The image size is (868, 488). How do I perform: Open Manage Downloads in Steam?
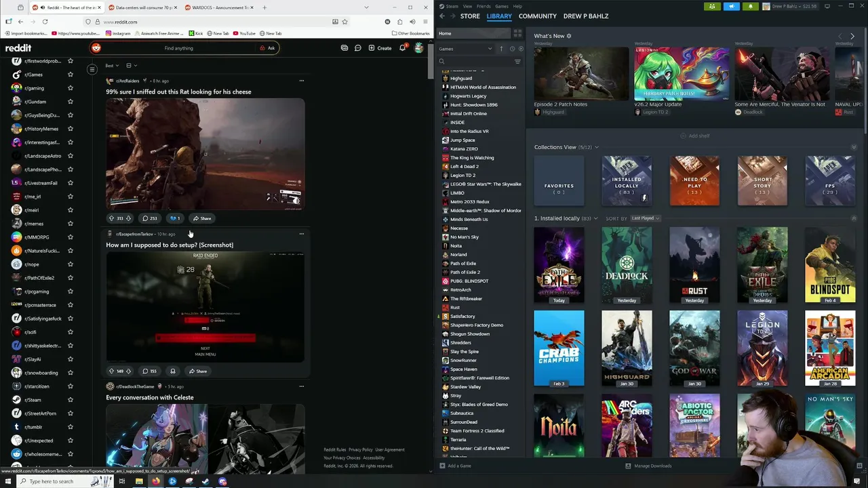pyautogui.click(x=648, y=466)
